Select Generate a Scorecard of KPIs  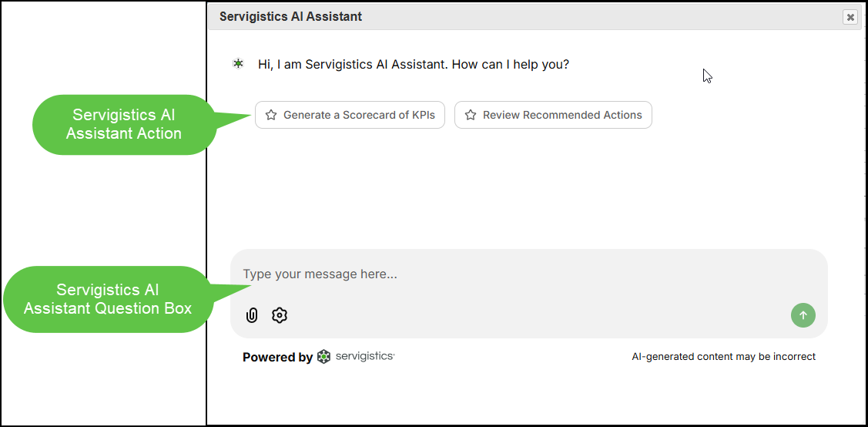coord(350,115)
